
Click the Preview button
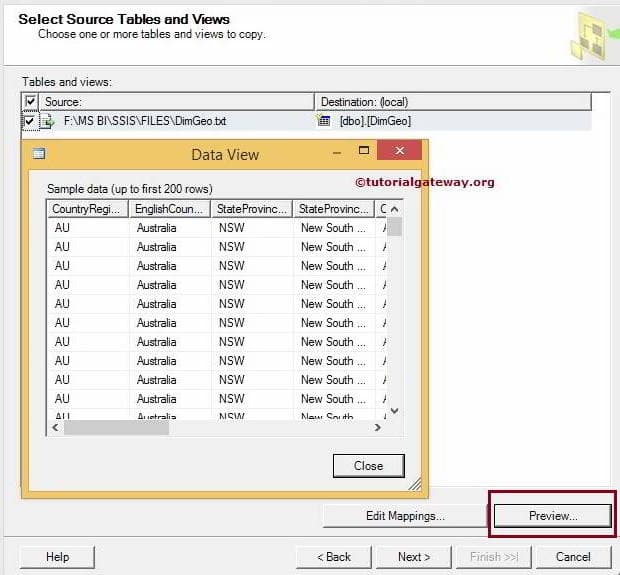coord(553,516)
